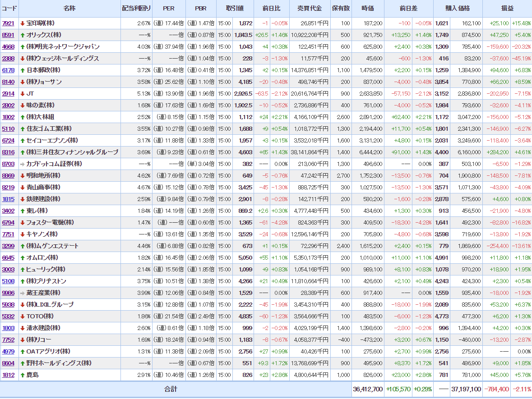Open stock code link 8316
Screen dimensions: 532x399
pyautogui.click(x=8, y=152)
